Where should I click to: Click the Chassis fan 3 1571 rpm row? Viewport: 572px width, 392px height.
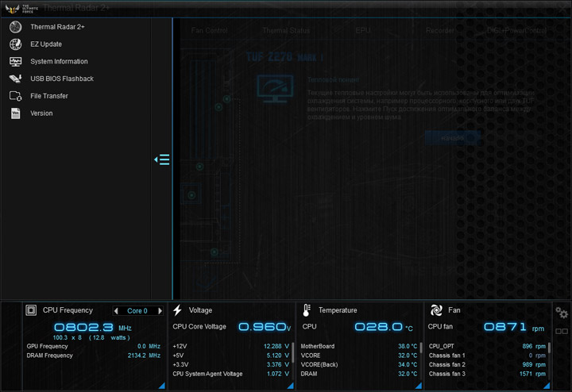coord(487,374)
